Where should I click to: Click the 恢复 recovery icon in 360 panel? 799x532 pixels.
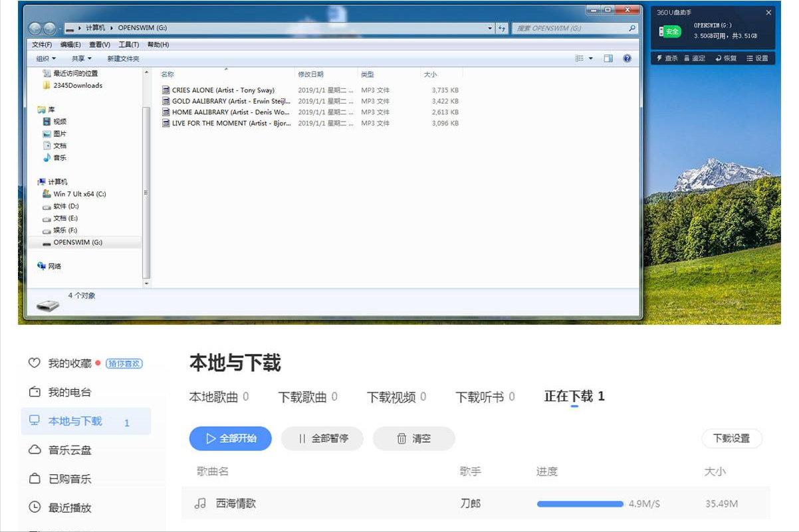[x=726, y=58]
